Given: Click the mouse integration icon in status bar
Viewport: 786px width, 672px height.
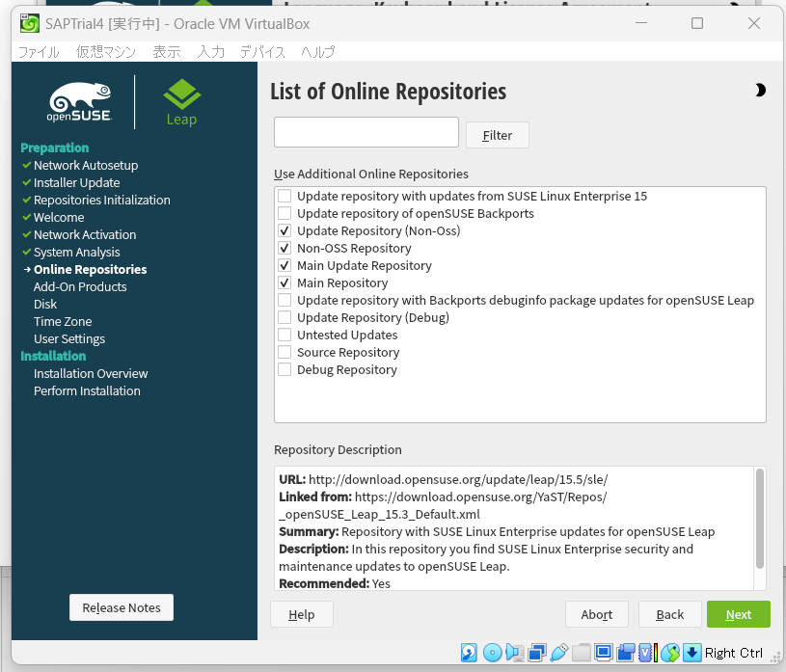Looking at the screenshot, I should (x=670, y=653).
